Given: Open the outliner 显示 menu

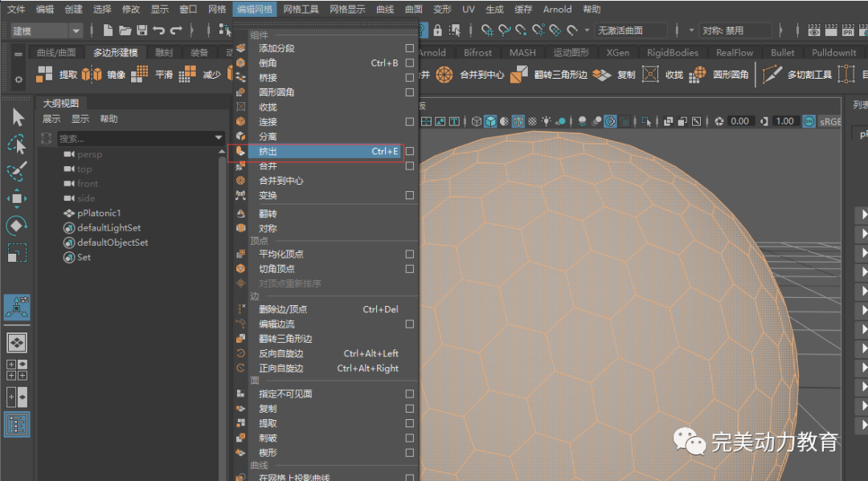Looking at the screenshot, I should pyautogui.click(x=80, y=119).
